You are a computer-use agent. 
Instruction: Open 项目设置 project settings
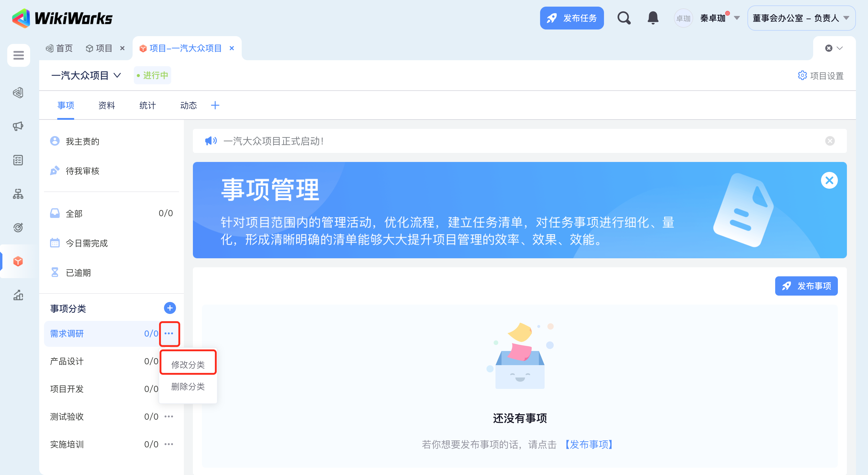pos(820,76)
